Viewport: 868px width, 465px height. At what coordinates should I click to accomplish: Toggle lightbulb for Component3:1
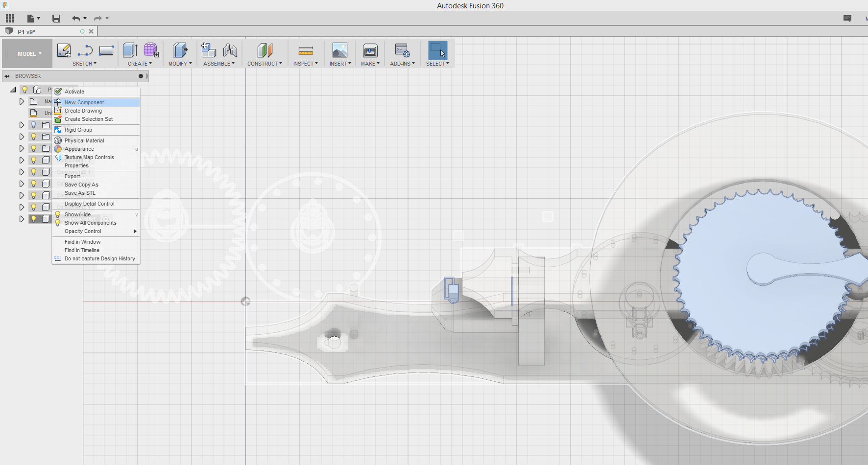click(x=33, y=184)
